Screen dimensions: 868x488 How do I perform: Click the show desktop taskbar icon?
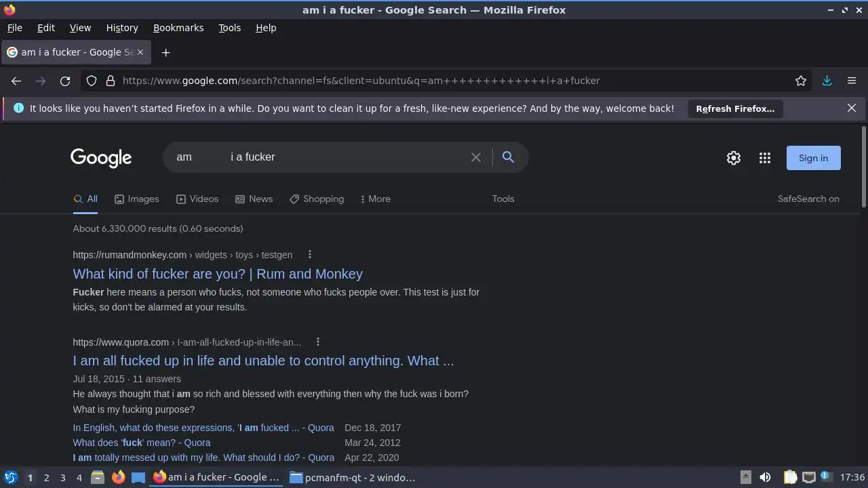[138, 477]
